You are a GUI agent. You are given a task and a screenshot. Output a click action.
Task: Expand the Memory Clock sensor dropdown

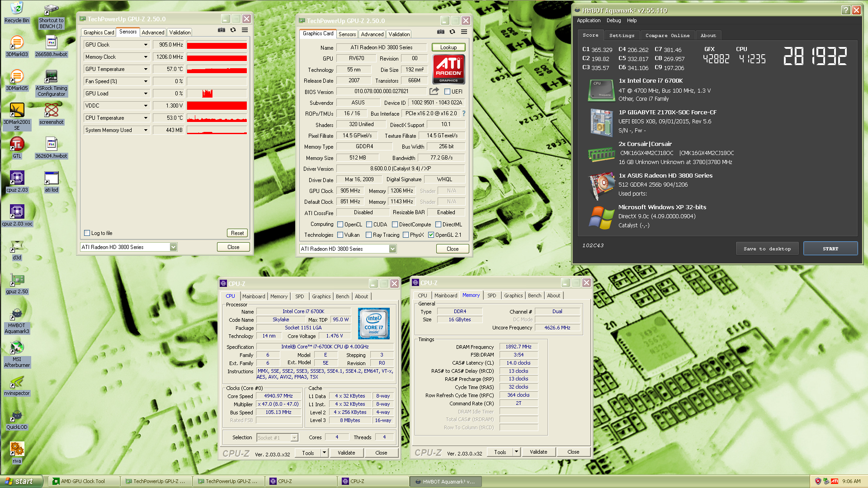pos(146,57)
